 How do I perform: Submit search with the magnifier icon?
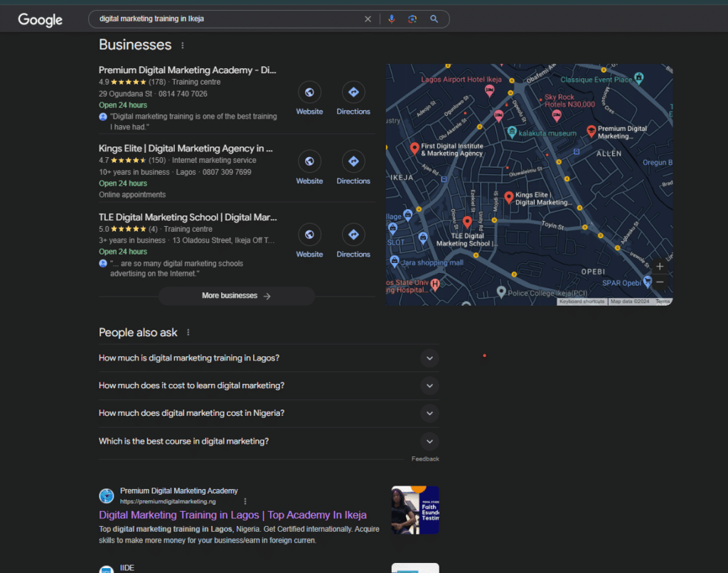pos(434,19)
